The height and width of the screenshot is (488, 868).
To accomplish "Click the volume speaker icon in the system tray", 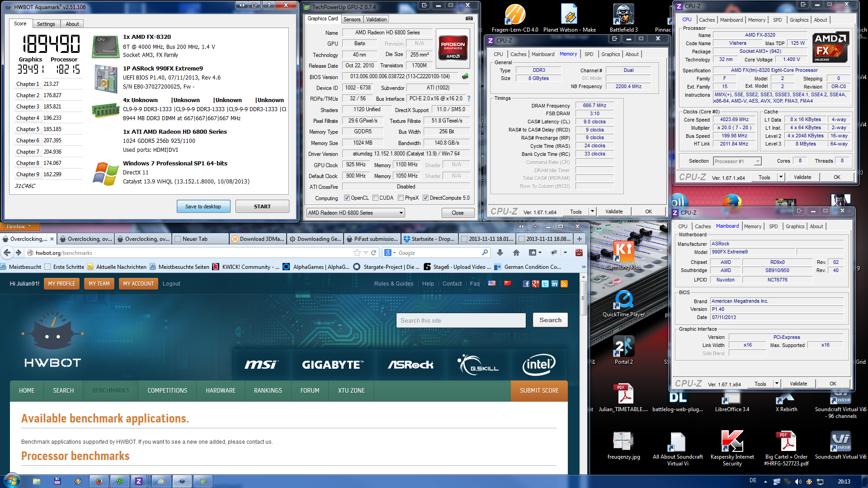I will pyautogui.click(x=798, y=482).
